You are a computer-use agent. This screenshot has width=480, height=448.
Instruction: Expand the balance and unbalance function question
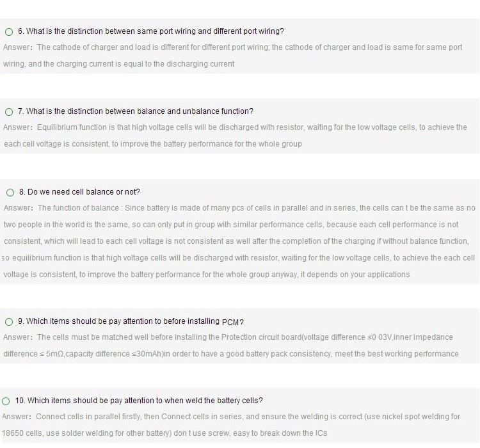[x=136, y=111]
